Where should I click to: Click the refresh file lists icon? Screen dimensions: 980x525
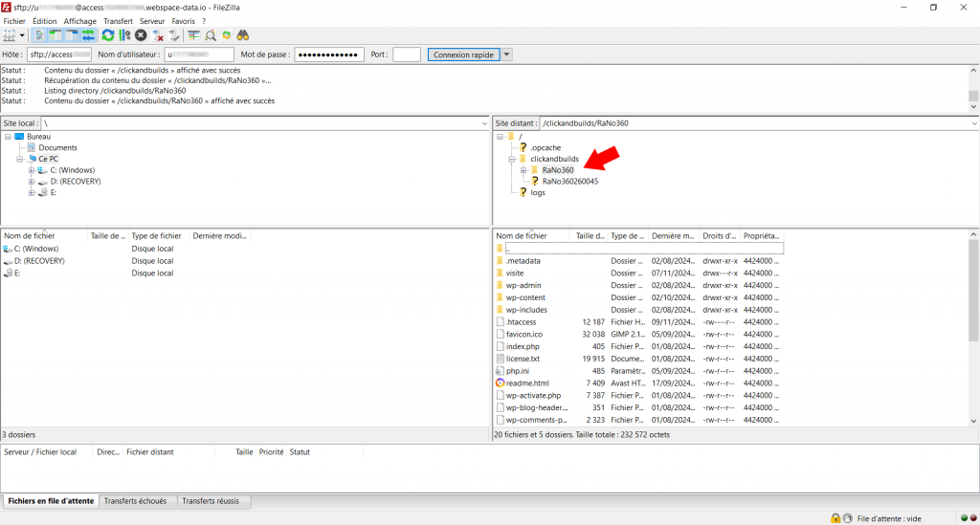(x=108, y=35)
